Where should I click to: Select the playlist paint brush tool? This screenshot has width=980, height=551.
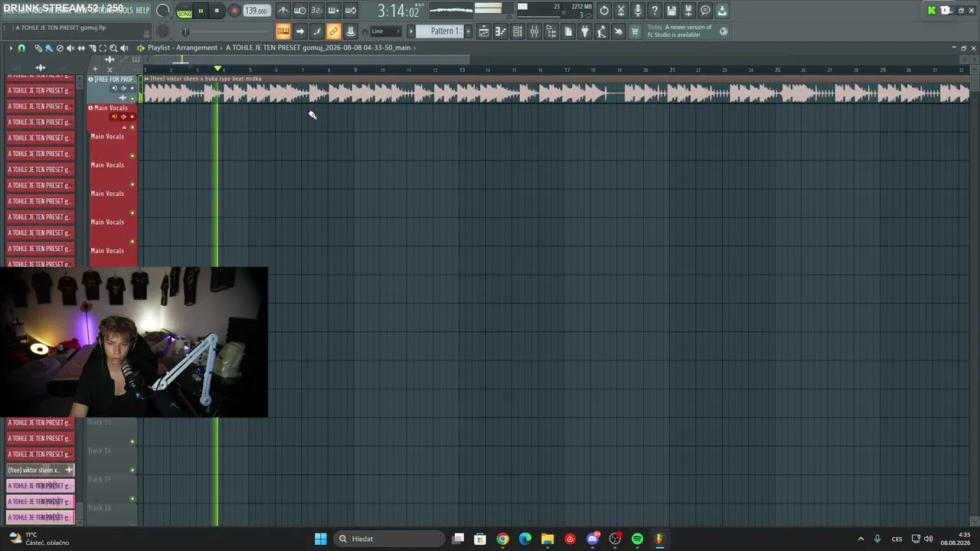tap(49, 48)
